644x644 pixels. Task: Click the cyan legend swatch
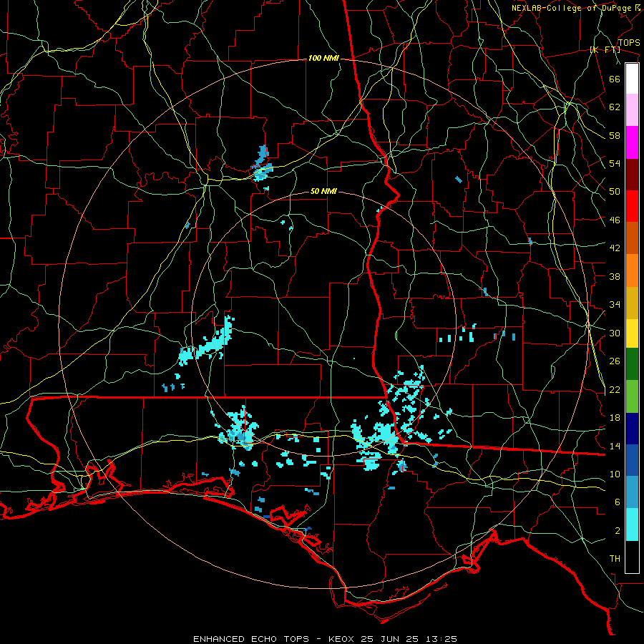(x=632, y=525)
